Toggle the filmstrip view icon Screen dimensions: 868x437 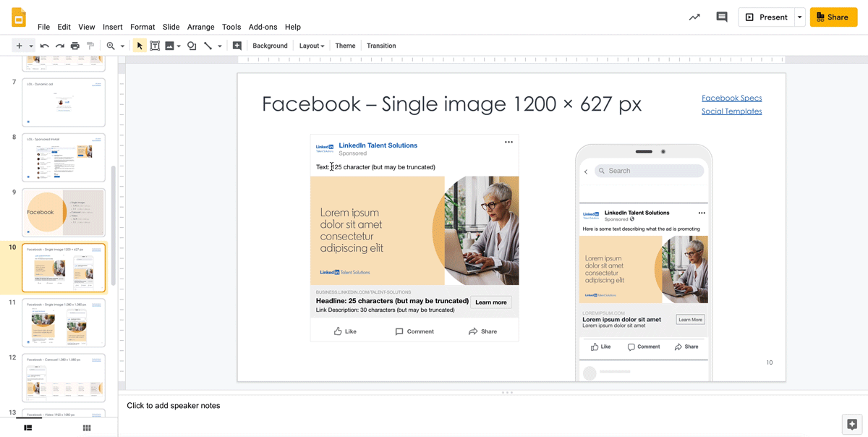(x=28, y=428)
